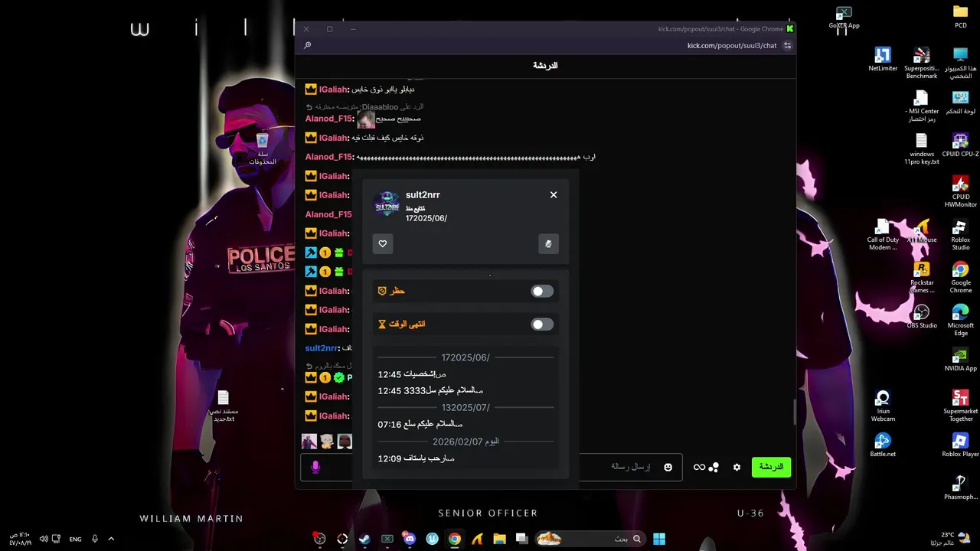Click the chat scrollbar thumb
Image resolution: width=980 pixels, height=551 pixels.
pyautogui.click(x=794, y=412)
